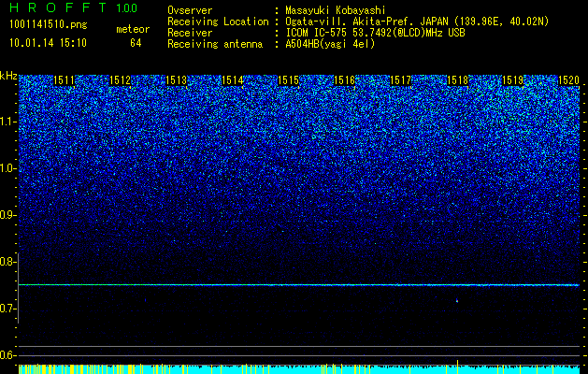Click the 1513 time marker

coord(177,80)
